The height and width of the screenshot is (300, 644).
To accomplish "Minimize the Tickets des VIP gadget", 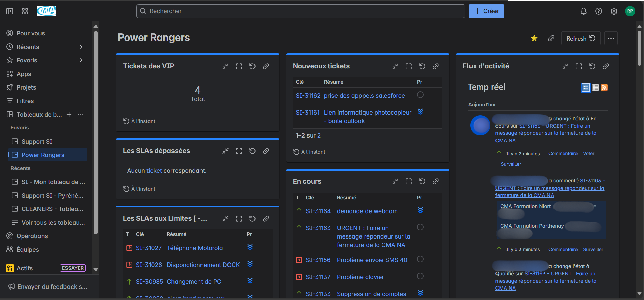I will [x=225, y=66].
